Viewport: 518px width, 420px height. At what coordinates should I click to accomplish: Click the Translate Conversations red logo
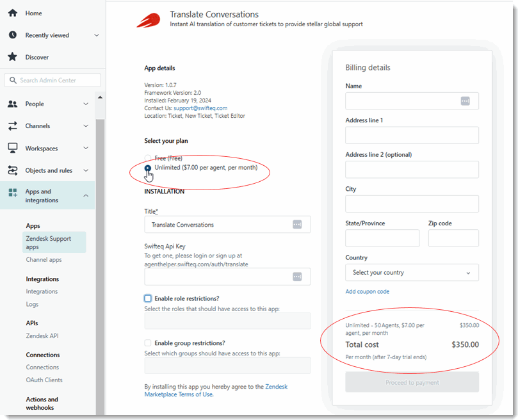pos(149,20)
